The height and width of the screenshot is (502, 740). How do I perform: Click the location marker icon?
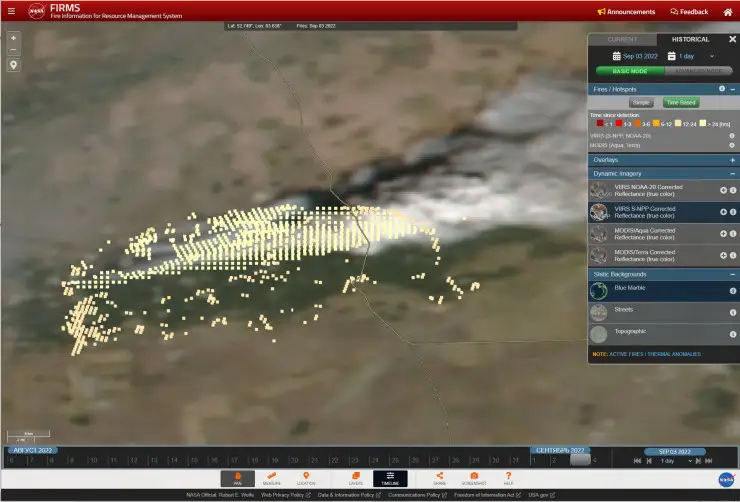(x=13, y=65)
